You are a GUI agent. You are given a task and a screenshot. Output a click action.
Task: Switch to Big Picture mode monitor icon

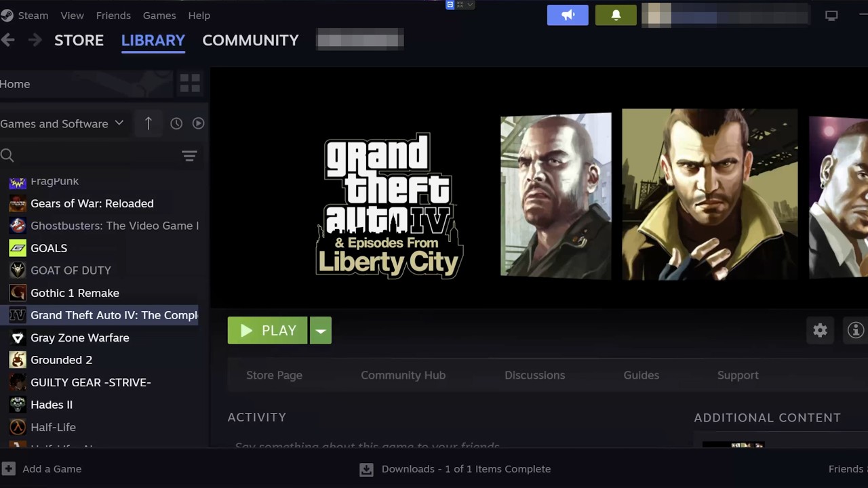point(831,15)
